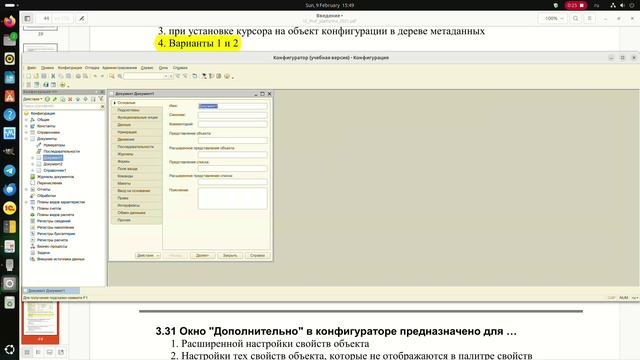Screen dimensions: 640x360
Task: Switch to the Данные tab
Action: point(137,125)
